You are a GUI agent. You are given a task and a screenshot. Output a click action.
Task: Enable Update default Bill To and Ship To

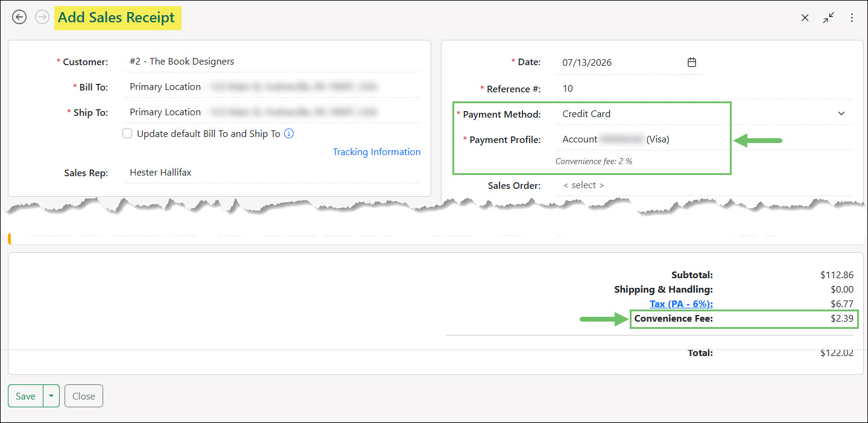[127, 134]
